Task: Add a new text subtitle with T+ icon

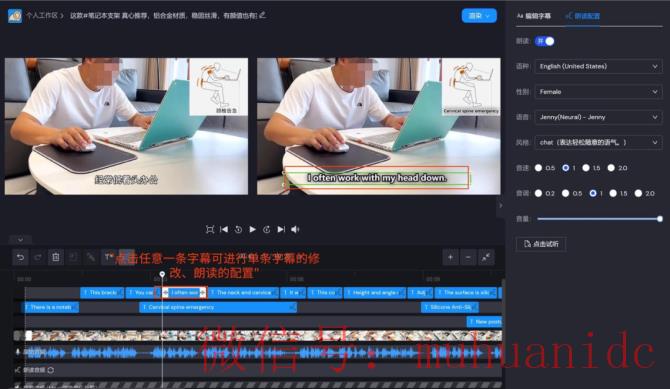Action: [109, 257]
